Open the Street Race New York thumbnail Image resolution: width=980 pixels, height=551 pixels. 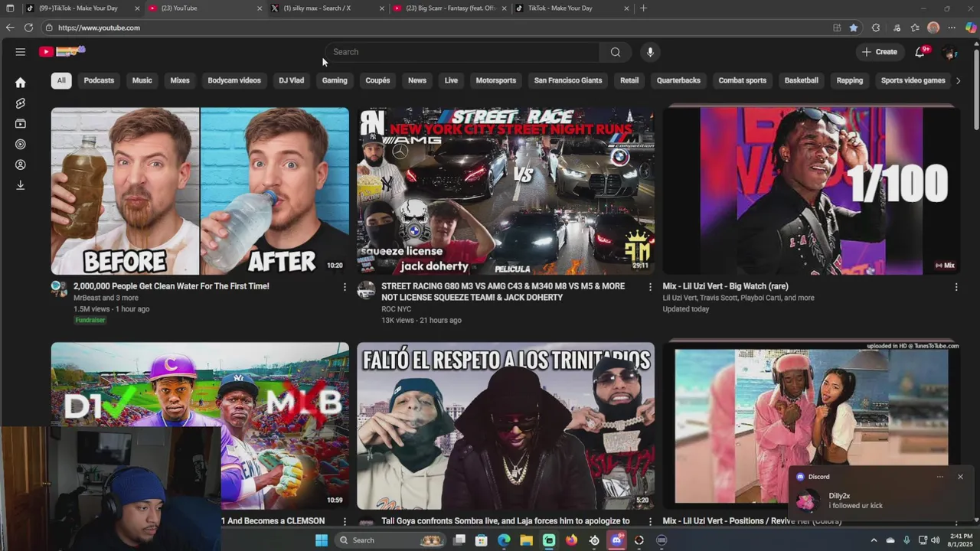coord(505,191)
